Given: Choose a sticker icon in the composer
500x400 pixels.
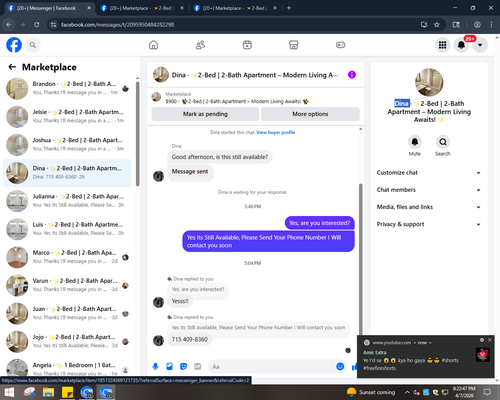Looking at the screenshot, I should (183, 367).
